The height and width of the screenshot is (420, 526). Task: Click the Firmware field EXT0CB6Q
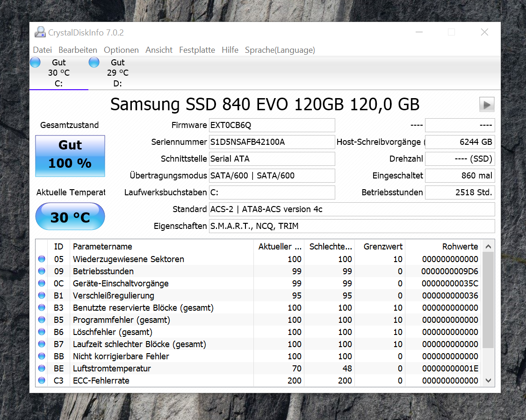point(272,125)
